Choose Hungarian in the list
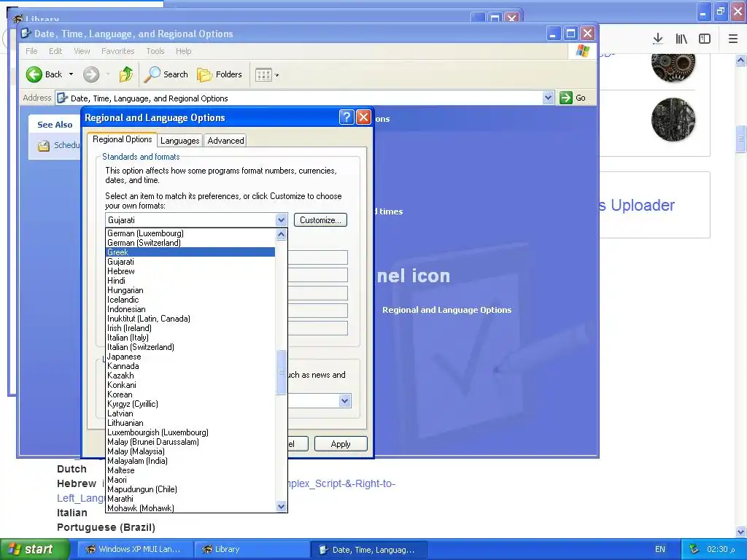 (190, 290)
